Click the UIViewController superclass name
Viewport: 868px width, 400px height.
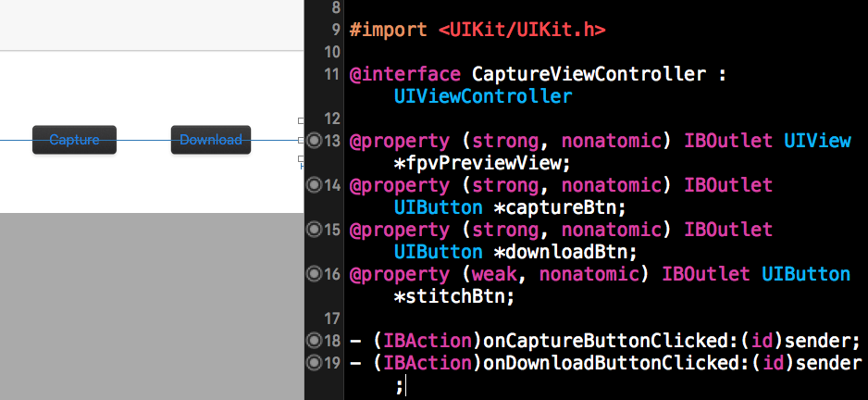482,96
